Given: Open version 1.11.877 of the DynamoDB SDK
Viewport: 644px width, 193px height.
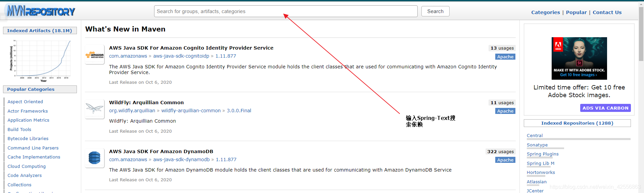Looking at the screenshot, I should 226,159.
